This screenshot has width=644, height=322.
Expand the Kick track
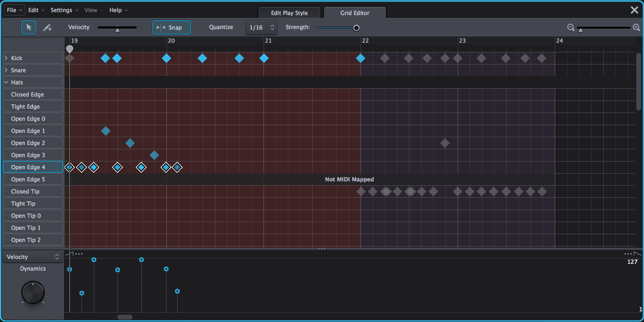pos(6,58)
